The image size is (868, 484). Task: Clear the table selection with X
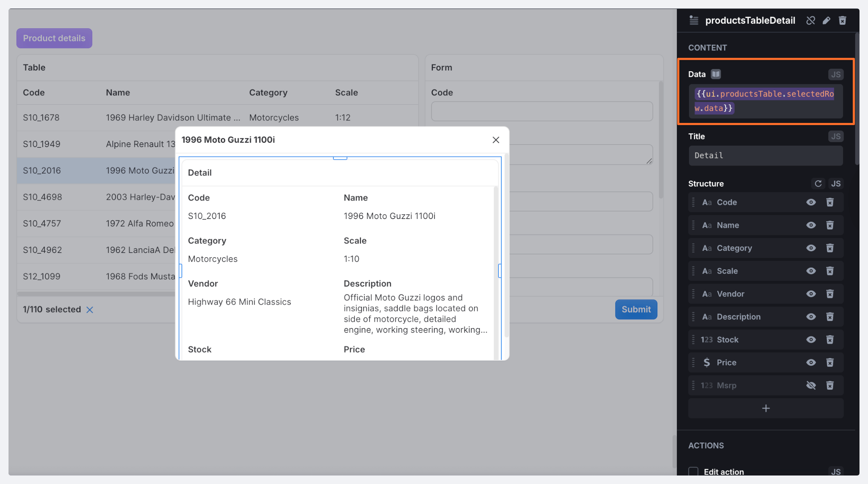(90, 310)
